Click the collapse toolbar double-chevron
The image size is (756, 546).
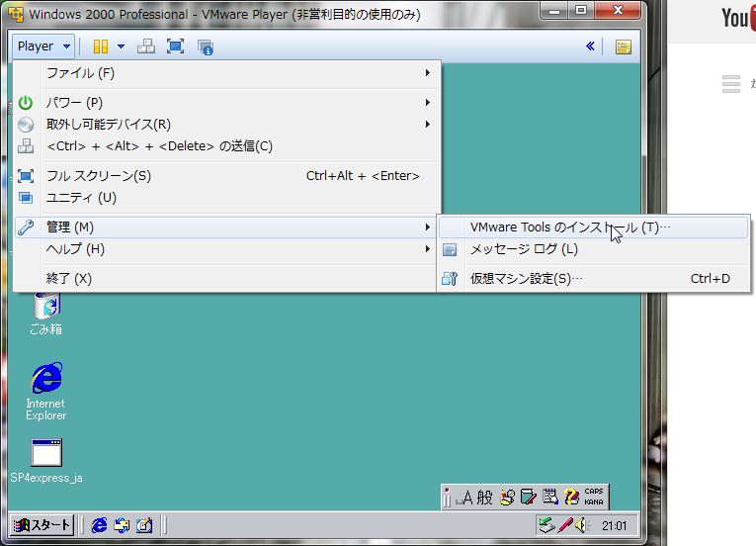pos(590,46)
